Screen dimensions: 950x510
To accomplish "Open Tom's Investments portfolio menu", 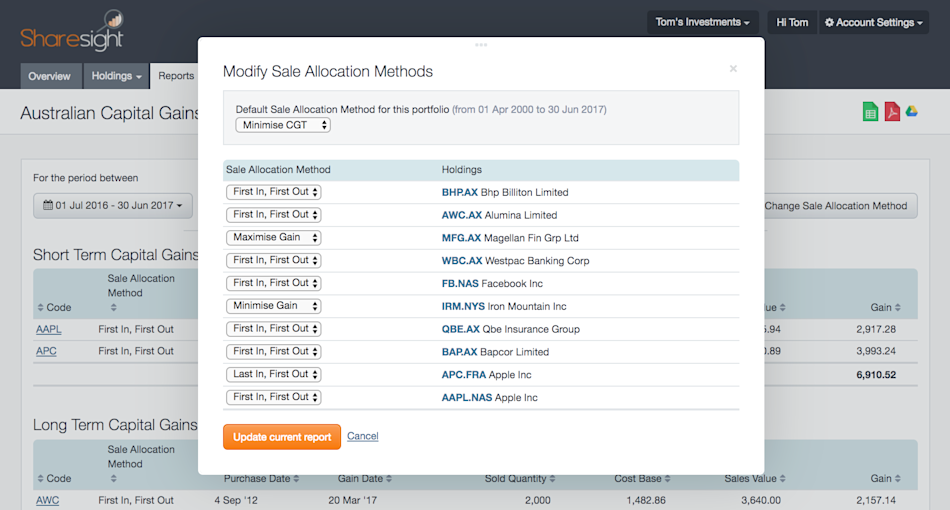I will tap(702, 22).
